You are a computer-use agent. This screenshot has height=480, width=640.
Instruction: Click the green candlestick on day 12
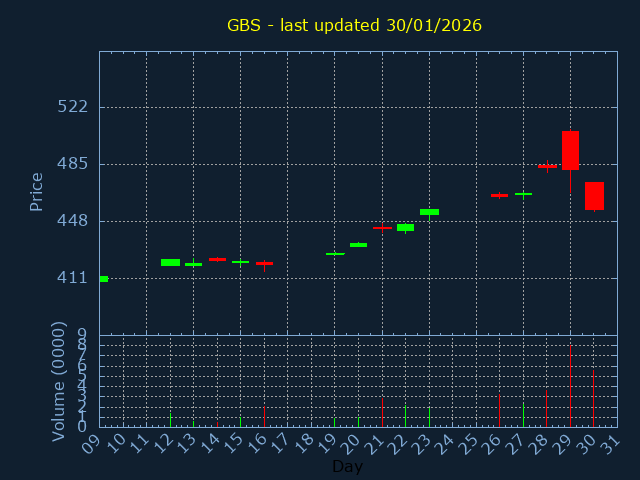pyautogui.click(x=170, y=262)
